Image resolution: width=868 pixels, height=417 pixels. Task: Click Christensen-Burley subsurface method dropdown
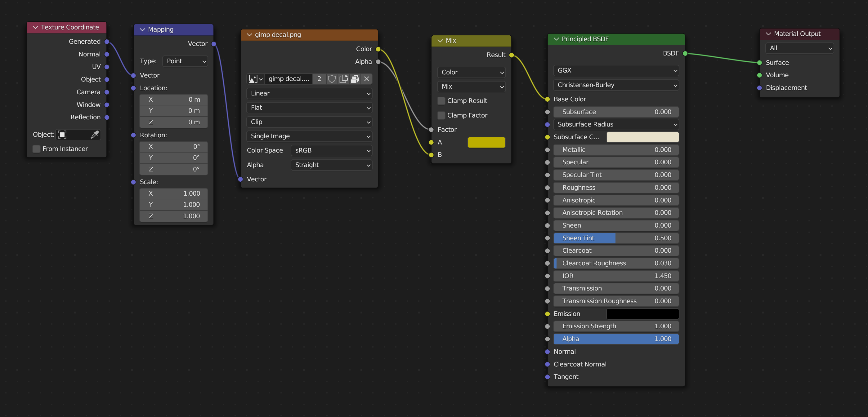click(616, 84)
